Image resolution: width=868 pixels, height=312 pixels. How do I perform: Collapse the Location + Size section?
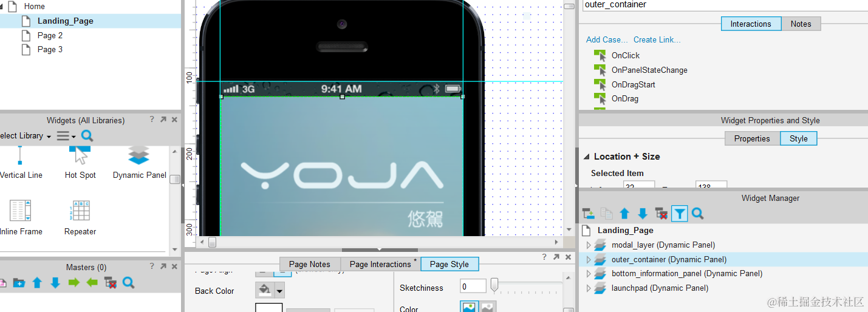click(586, 157)
